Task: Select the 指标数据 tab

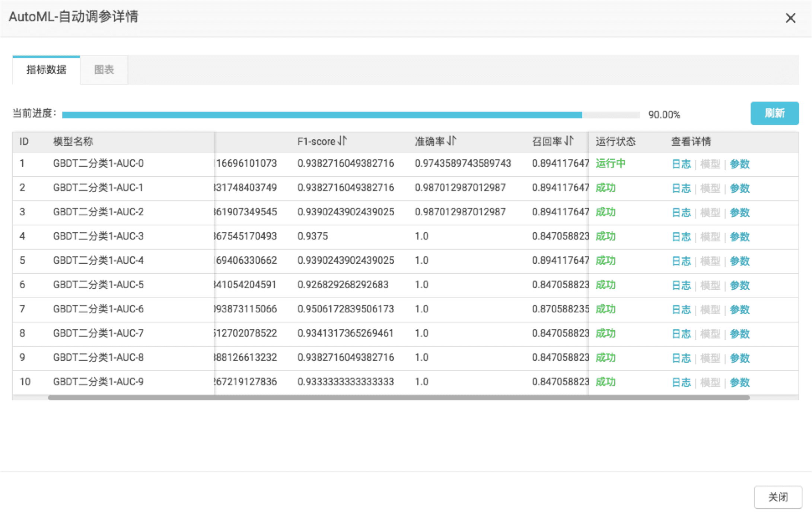Action: (46, 70)
